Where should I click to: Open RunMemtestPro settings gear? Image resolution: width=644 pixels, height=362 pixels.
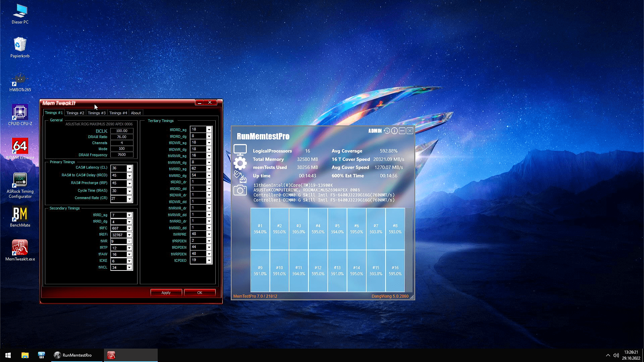[240, 164]
